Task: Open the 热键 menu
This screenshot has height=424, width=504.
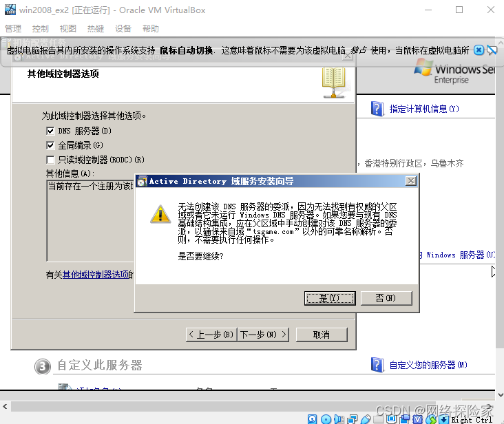Action: 96,29
